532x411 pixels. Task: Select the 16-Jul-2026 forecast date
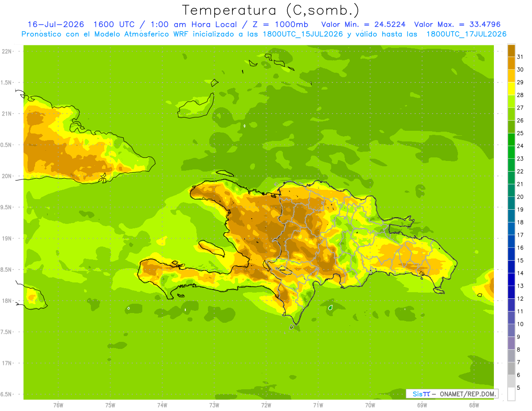click(x=55, y=24)
